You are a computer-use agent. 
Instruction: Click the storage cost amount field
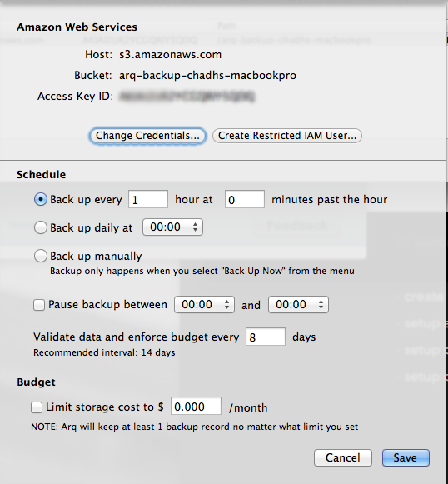(196, 407)
